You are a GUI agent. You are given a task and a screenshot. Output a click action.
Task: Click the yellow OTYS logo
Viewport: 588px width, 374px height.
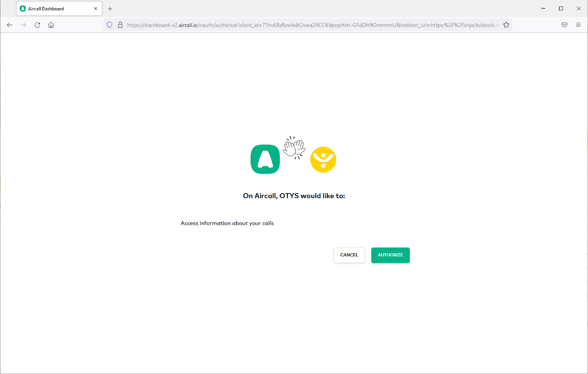pos(323,159)
